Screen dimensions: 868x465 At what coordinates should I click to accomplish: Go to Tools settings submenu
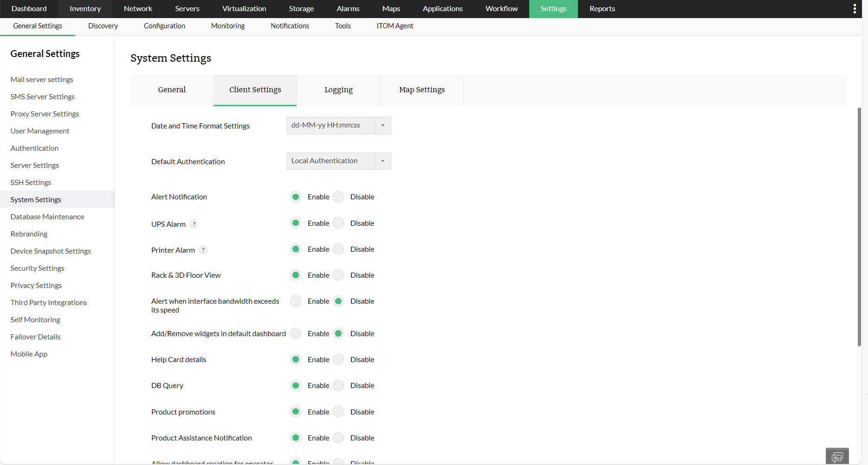pos(343,26)
